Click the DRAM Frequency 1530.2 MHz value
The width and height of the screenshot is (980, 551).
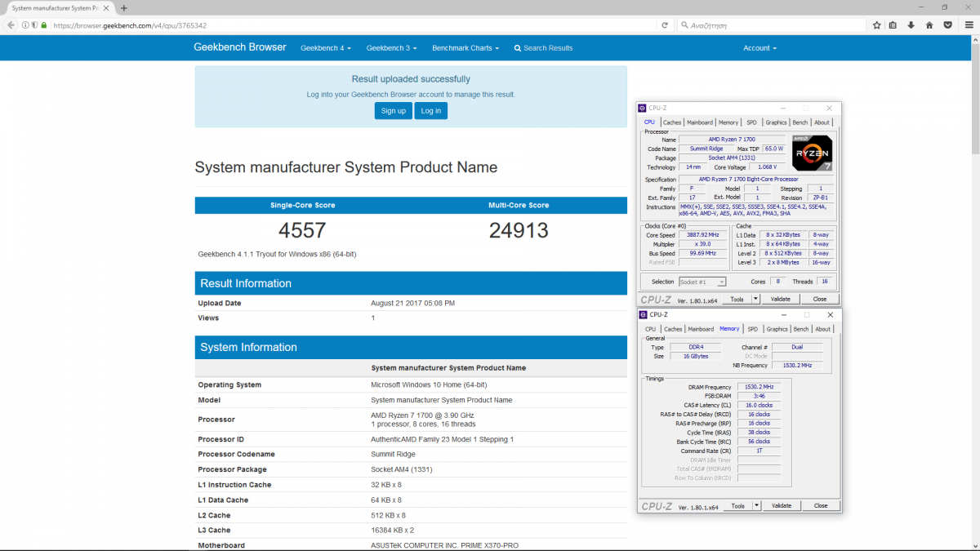[x=758, y=387]
